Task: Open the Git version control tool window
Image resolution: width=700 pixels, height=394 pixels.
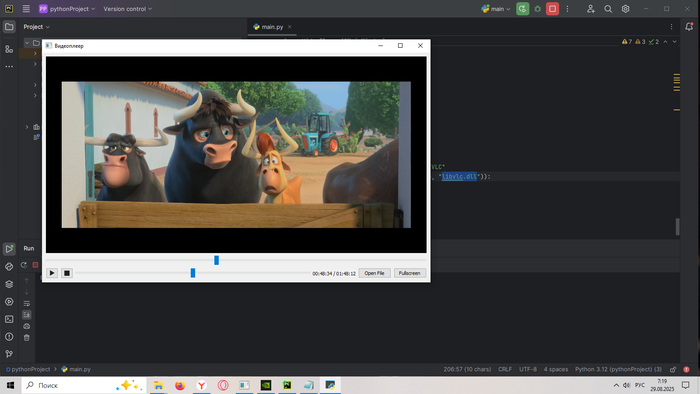Action: [x=9, y=354]
